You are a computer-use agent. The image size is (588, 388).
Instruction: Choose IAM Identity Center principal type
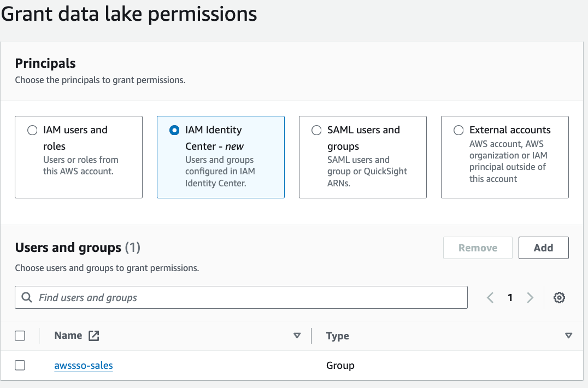174,131
